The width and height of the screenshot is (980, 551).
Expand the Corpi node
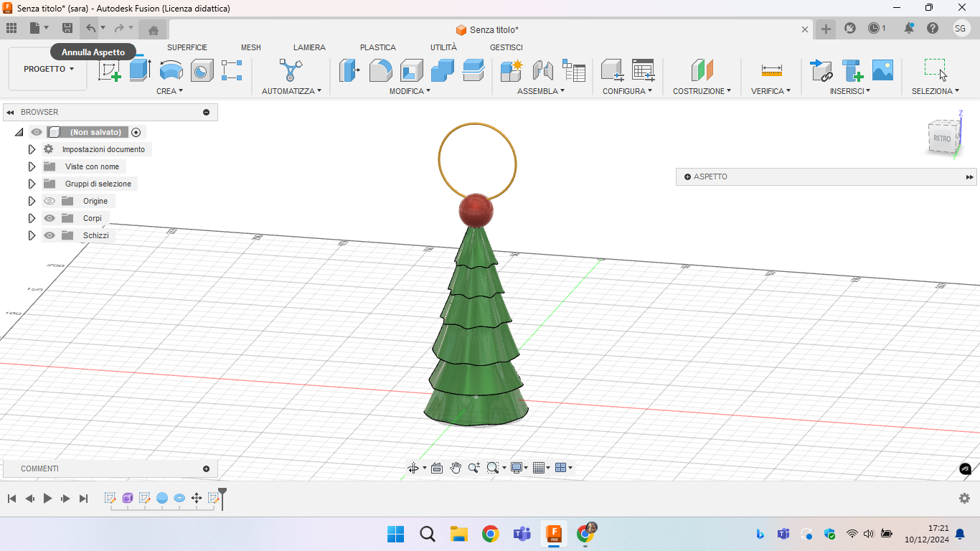[32, 218]
